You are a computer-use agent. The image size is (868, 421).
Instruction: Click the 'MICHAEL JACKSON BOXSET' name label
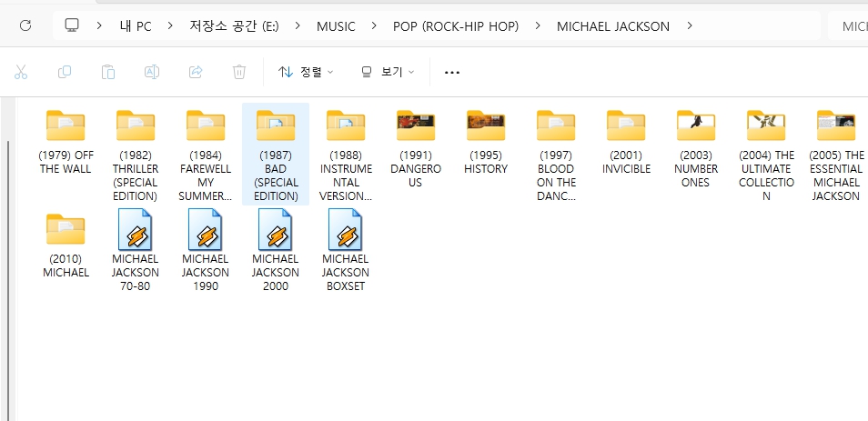click(346, 272)
